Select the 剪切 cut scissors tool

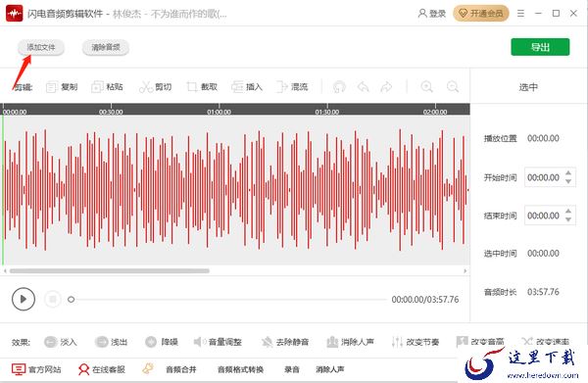pyautogui.click(x=155, y=87)
